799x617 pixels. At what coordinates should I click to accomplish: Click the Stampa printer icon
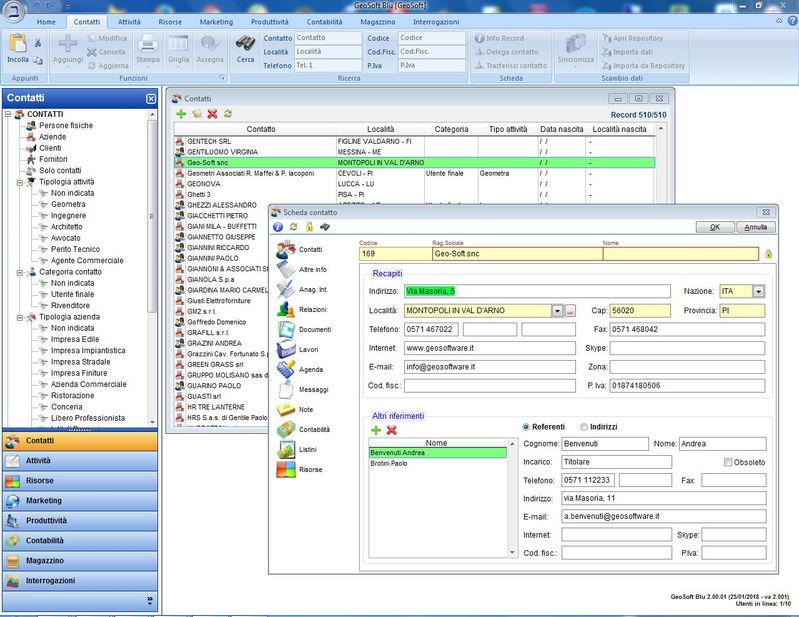(x=146, y=44)
